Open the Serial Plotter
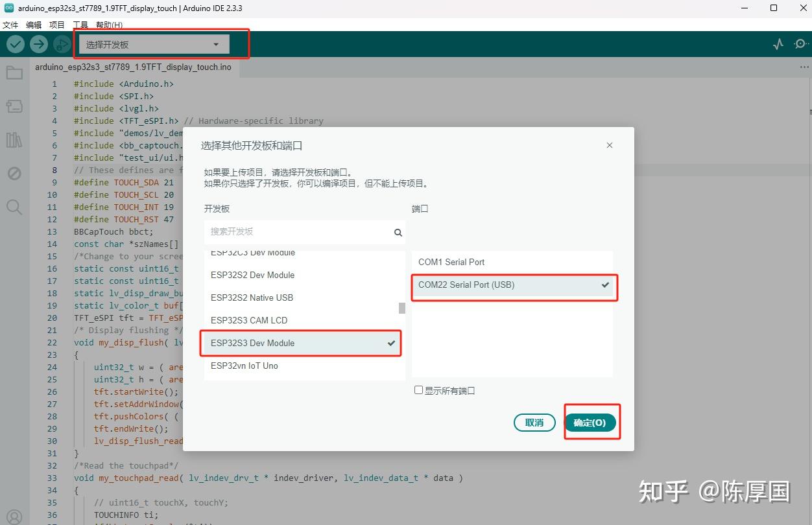This screenshot has height=525, width=812. [x=778, y=43]
